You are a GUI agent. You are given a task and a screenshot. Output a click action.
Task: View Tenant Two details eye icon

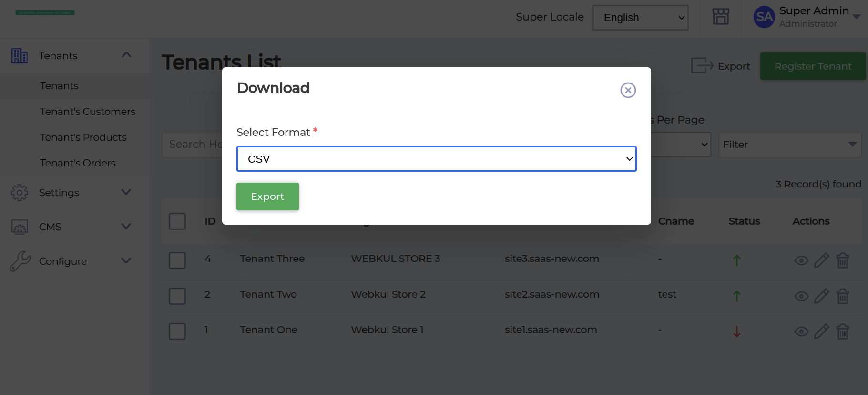tap(801, 296)
